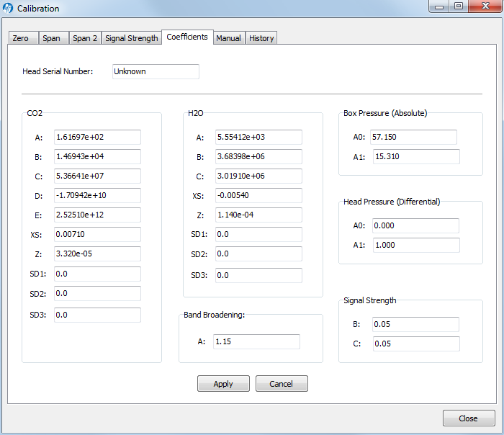504x435 pixels.
Task: View the History tab
Action: pos(261,38)
